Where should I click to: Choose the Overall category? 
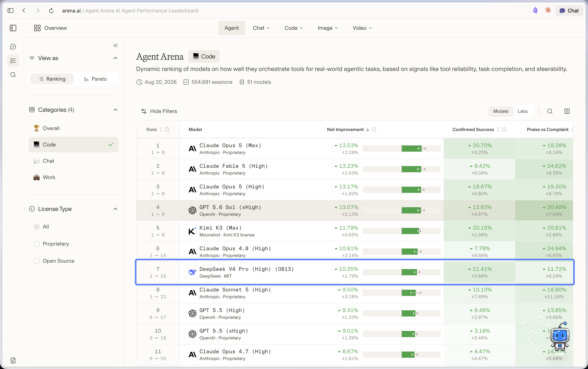point(73,128)
